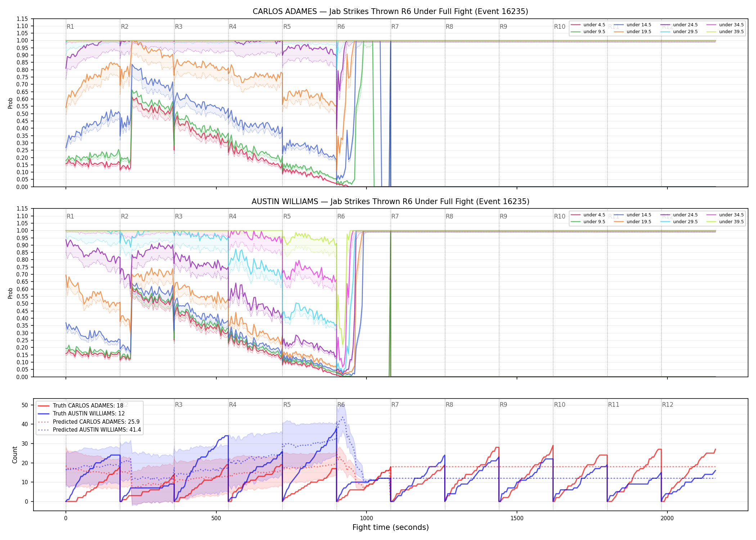Click the 2000 tick label on x-axis
The image size is (756, 540).
pyautogui.click(x=667, y=518)
